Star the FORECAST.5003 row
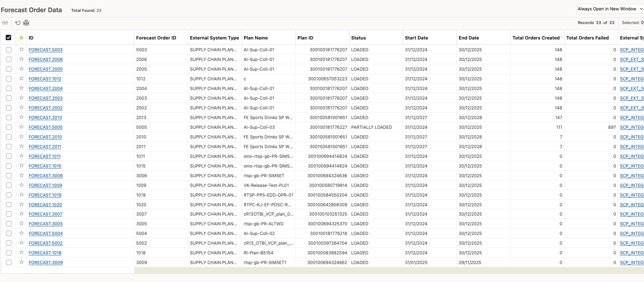The width and height of the screenshot is (644, 282). [x=22, y=50]
